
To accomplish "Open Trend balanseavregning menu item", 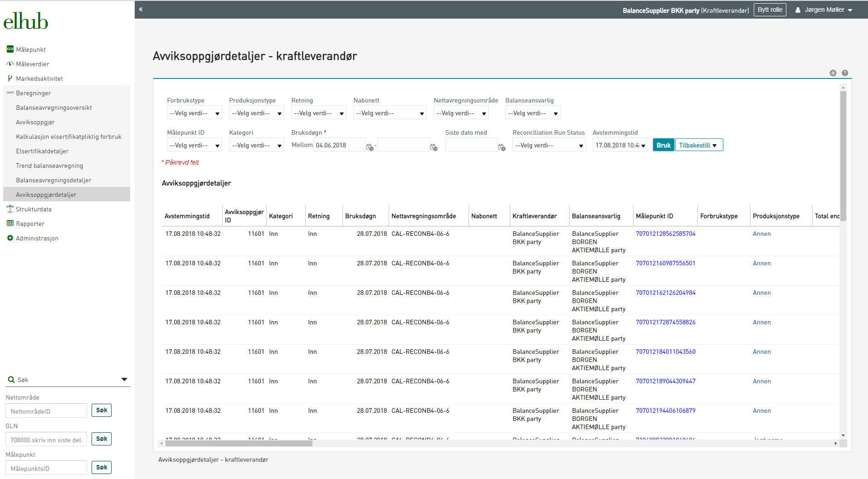I will (x=49, y=166).
